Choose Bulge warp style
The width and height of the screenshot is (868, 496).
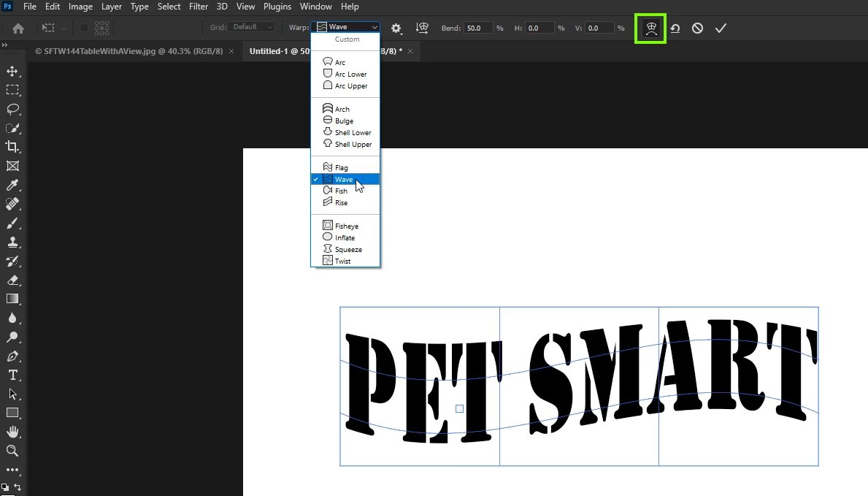point(345,121)
